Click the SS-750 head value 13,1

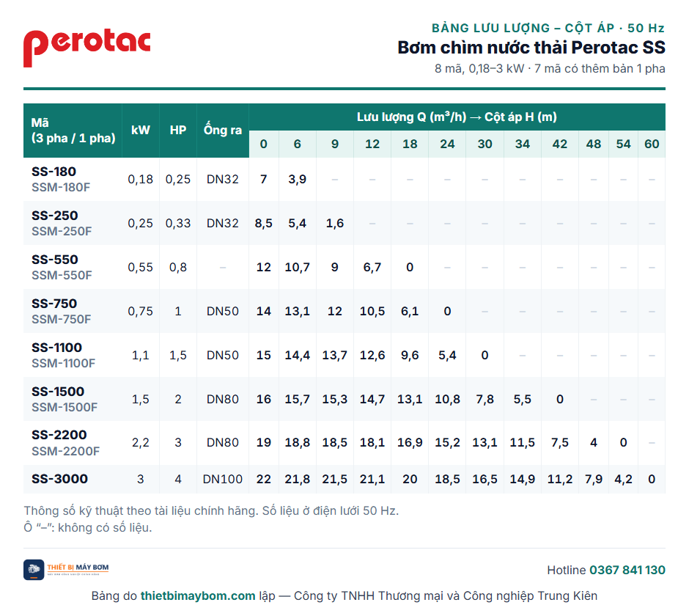(x=298, y=311)
